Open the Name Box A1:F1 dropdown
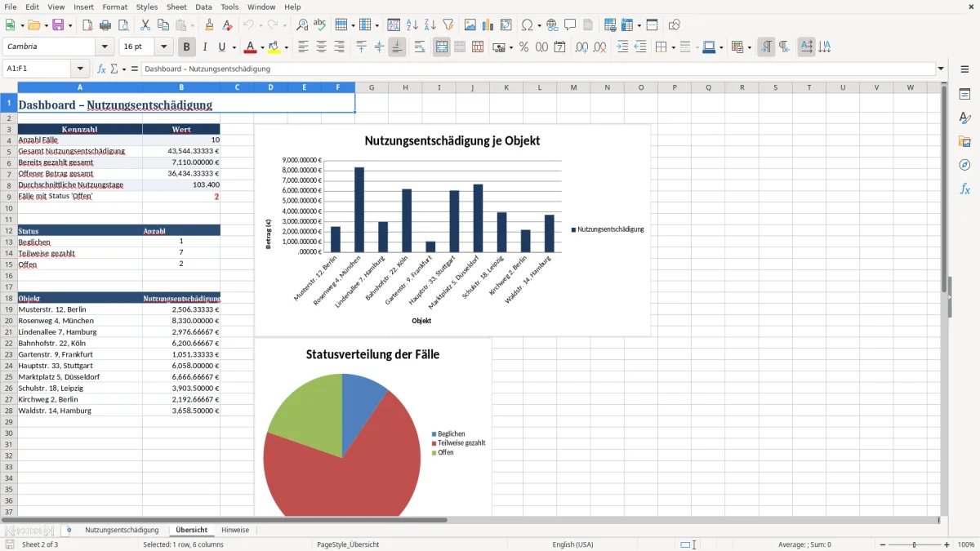The height and width of the screenshot is (551, 980). pos(80,69)
